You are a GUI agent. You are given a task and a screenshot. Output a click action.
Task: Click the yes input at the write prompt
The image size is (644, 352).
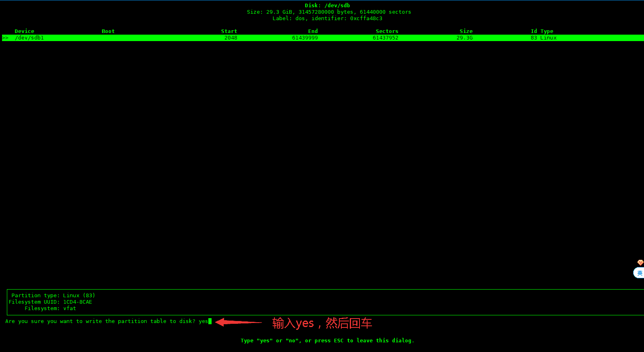click(x=204, y=321)
